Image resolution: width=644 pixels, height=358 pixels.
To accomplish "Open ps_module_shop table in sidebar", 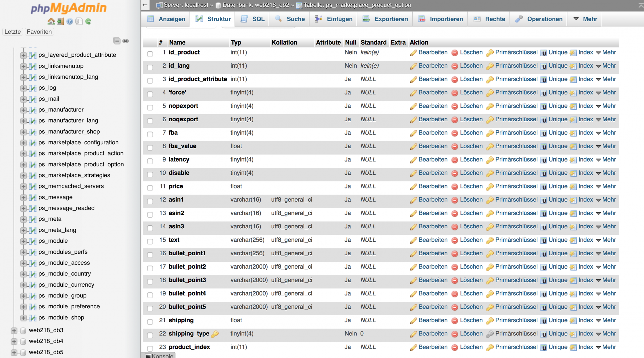I will pos(61,317).
